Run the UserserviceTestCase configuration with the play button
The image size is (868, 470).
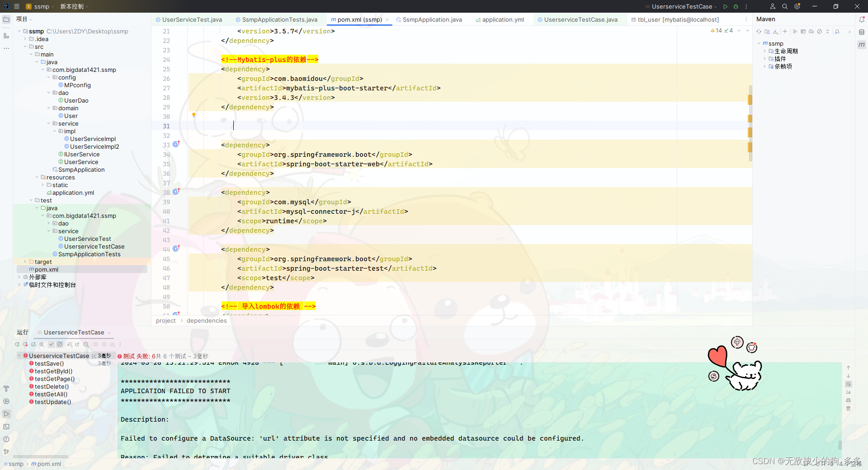coord(725,6)
